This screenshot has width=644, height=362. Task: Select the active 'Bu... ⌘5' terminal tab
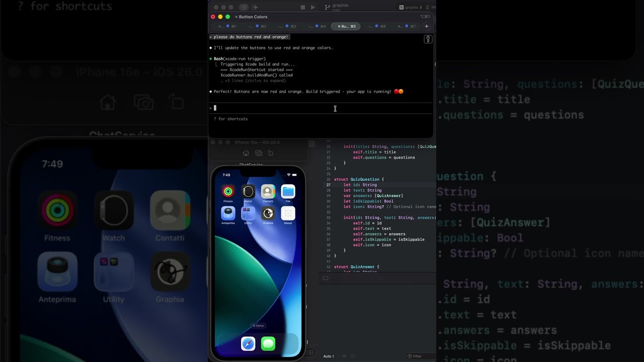(346, 26)
